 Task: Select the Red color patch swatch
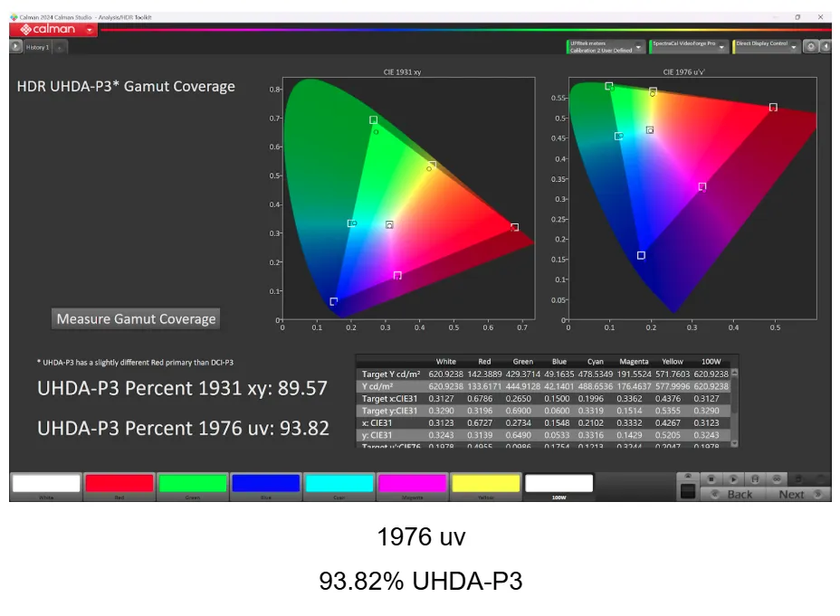119,483
